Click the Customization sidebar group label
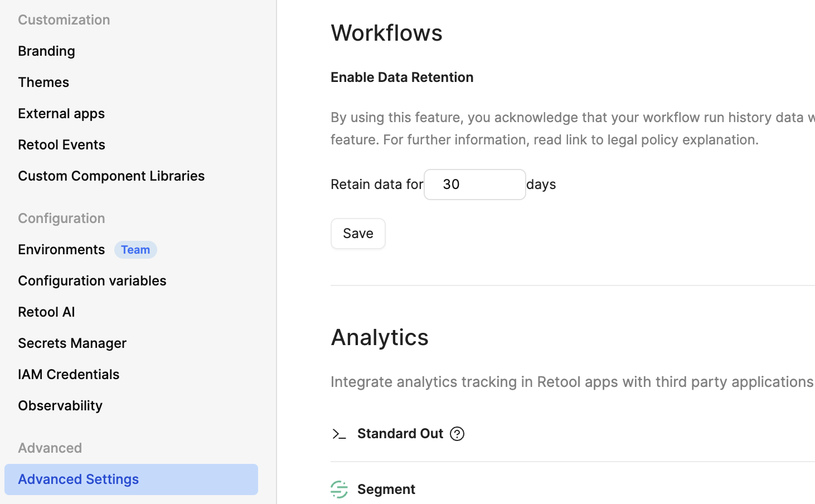 tap(64, 20)
